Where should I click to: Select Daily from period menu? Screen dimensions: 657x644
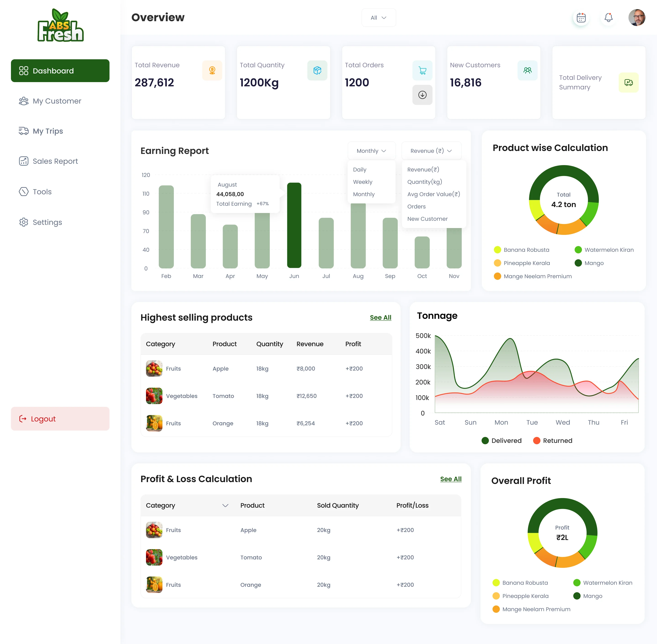pos(360,169)
